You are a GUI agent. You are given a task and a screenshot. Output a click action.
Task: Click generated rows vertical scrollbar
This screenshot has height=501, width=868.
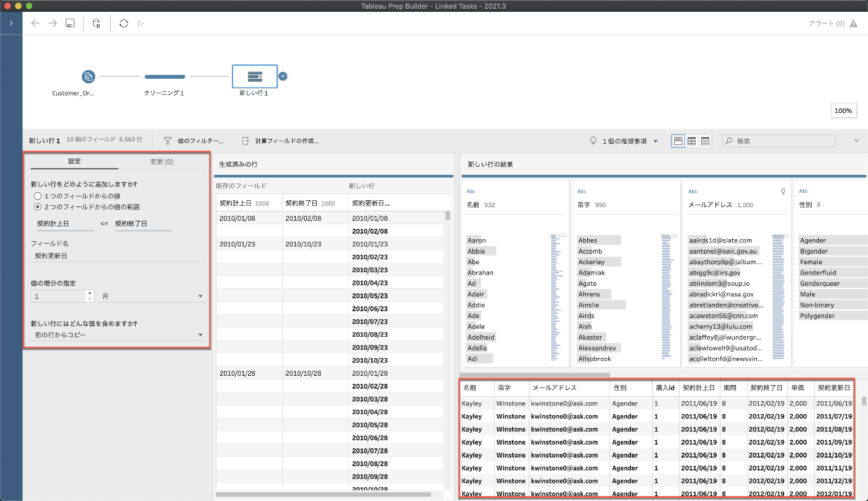[448, 216]
